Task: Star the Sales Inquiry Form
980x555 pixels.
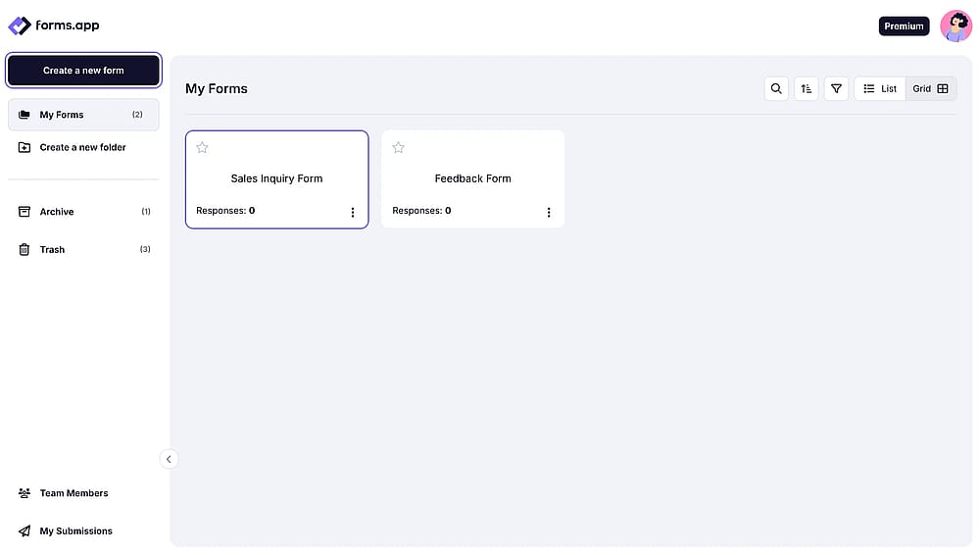Action: click(202, 148)
